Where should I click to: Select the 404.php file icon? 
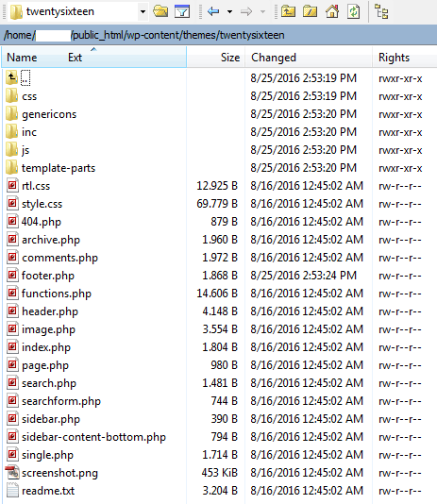(12, 222)
